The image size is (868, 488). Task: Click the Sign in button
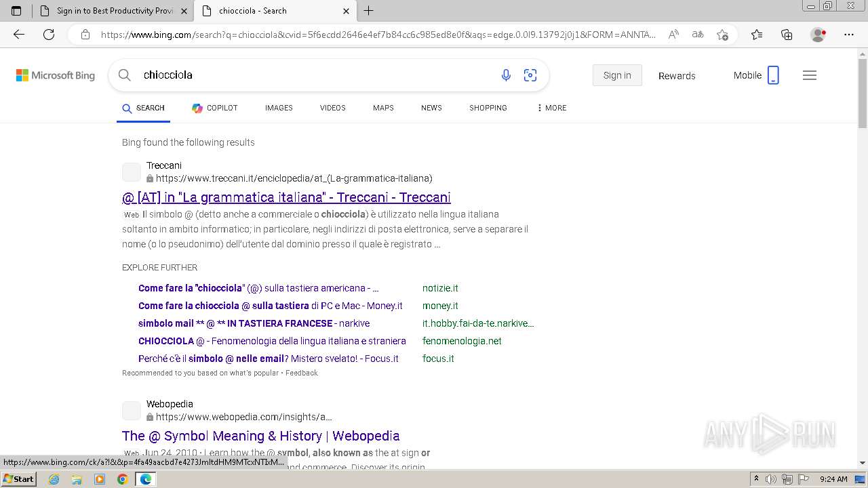[617, 75]
